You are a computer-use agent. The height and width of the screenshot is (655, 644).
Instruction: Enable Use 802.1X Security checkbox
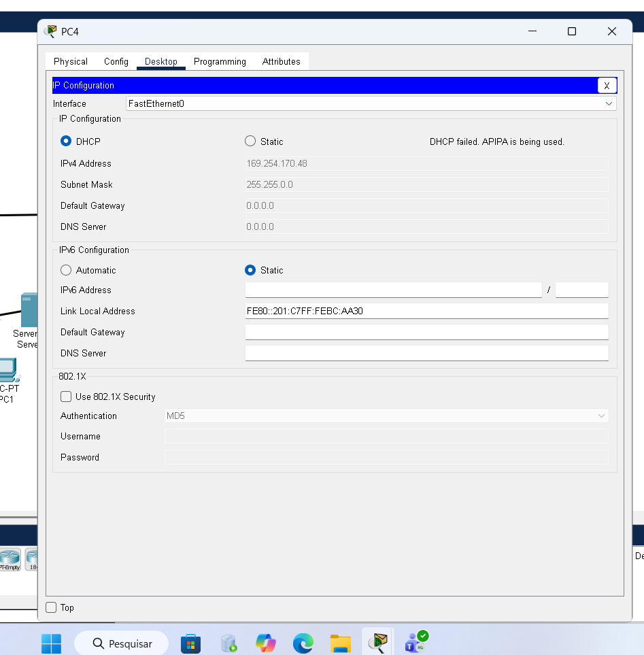pos(66,397)
